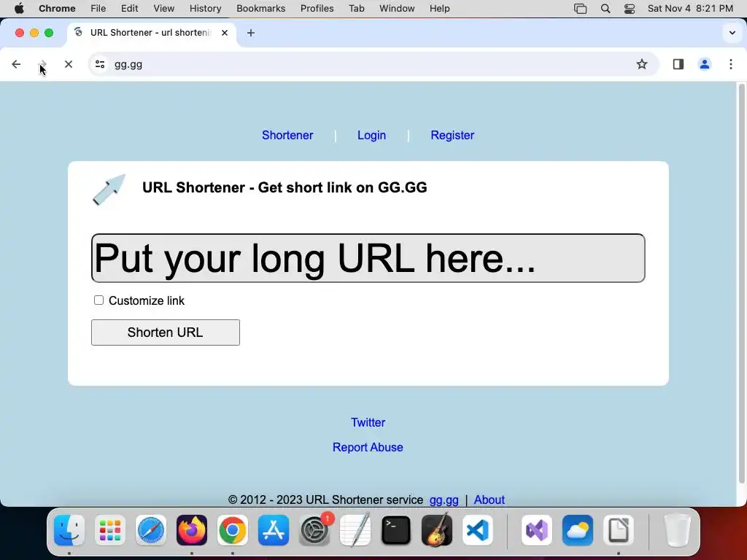Click the Shorten URL button
Screen dimensions: 747x560
pos(166,332)
